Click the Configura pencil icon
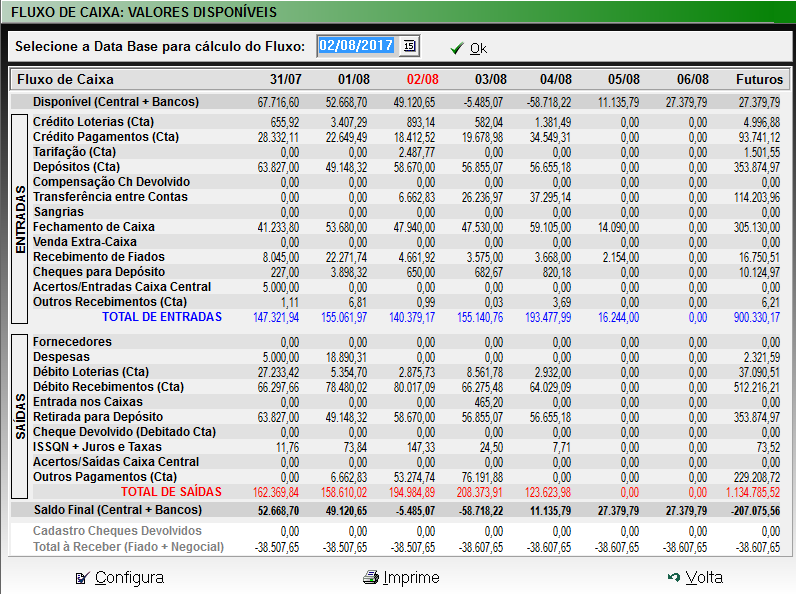Image resolution: width=796 pixels, height=594 pixels. coord(82,578)
